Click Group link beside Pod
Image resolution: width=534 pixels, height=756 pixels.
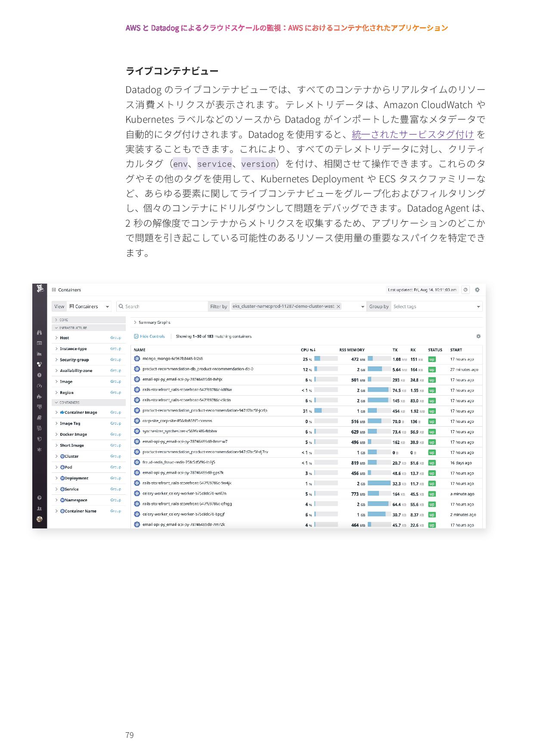coord(115,467)
